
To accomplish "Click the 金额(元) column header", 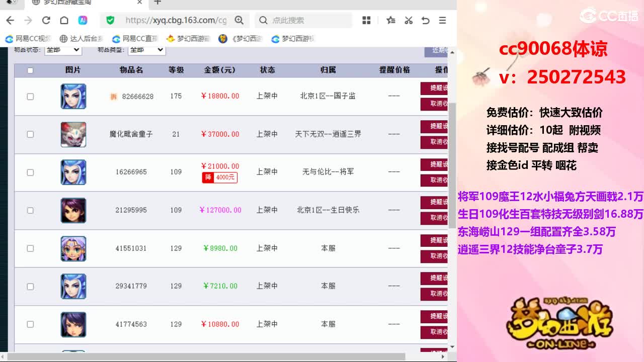I will (220, 70).
